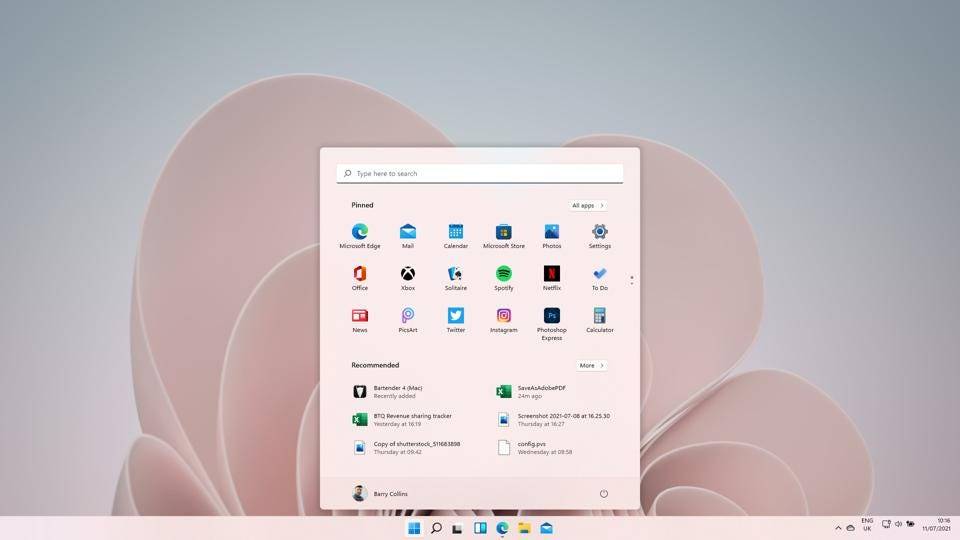Launch the PicsArt app

pyautogui.click(x=408, y=316)
